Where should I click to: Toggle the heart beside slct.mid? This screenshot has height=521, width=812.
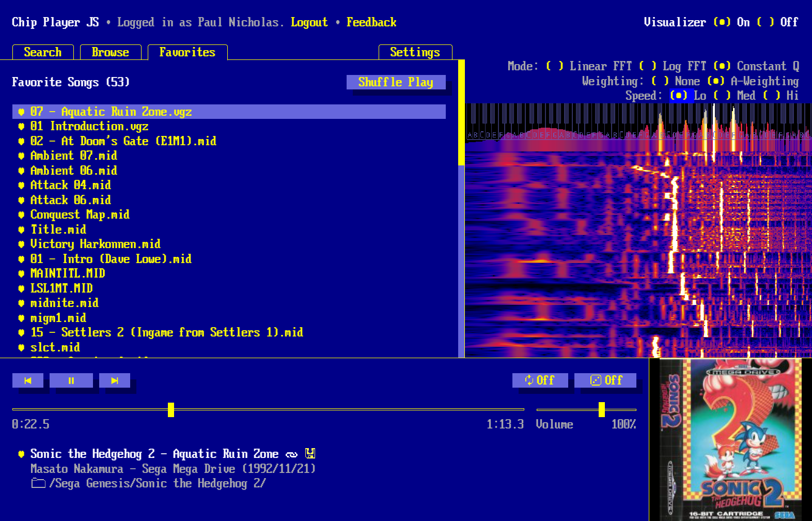(x=21, y=347)
